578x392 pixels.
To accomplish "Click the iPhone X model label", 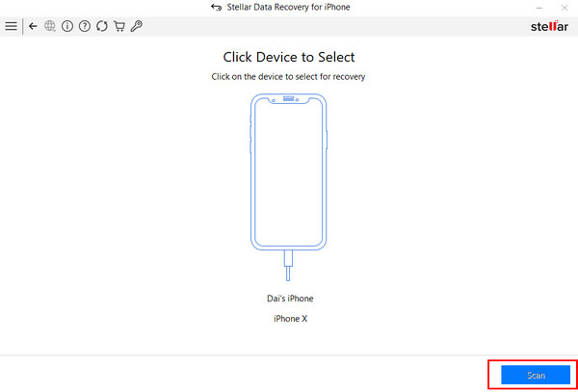I will click(291, 319).
